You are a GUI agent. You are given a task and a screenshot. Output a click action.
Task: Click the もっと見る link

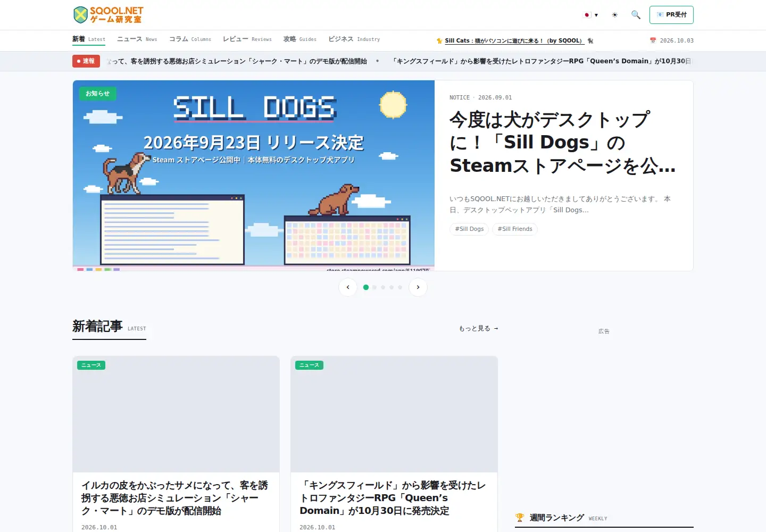(x=479, y=329)
